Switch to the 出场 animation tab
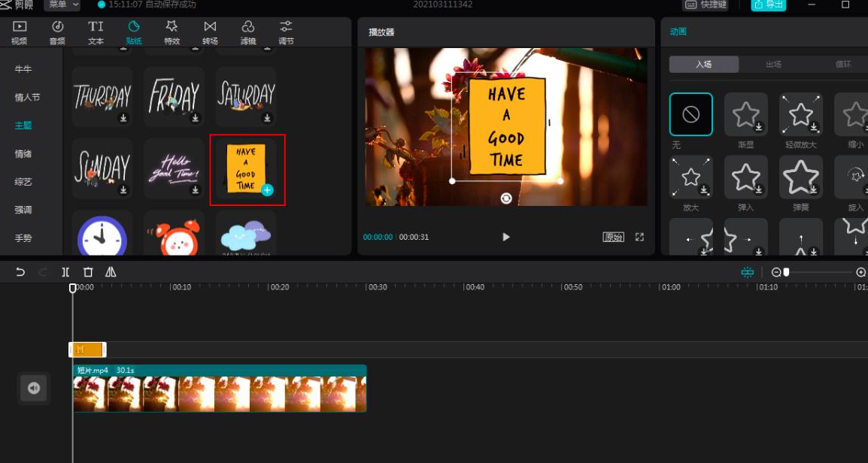868x463 pixels. 773,65
